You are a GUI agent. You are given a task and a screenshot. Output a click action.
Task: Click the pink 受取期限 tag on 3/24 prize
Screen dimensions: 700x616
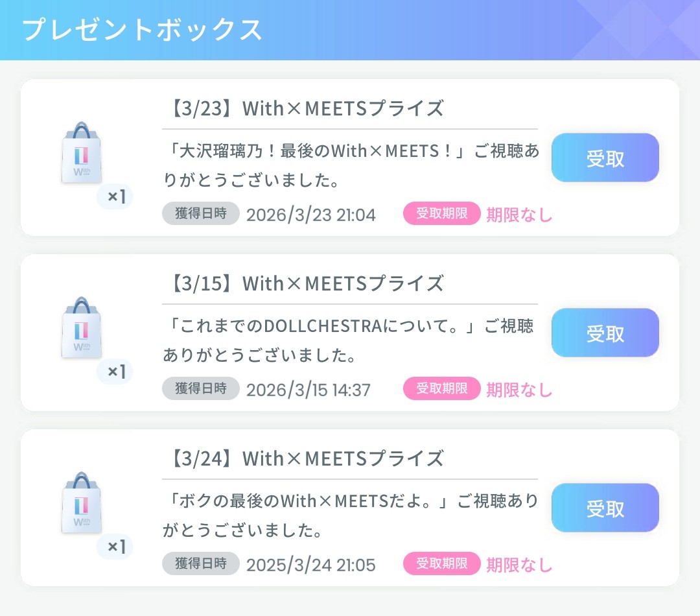(441, 564)
